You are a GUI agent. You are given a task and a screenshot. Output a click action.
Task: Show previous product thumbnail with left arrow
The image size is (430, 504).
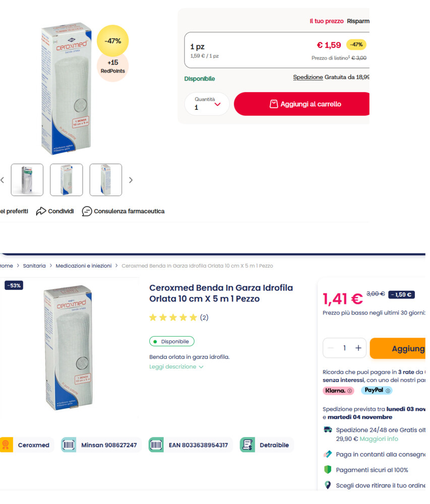click(x=3, y=180)
